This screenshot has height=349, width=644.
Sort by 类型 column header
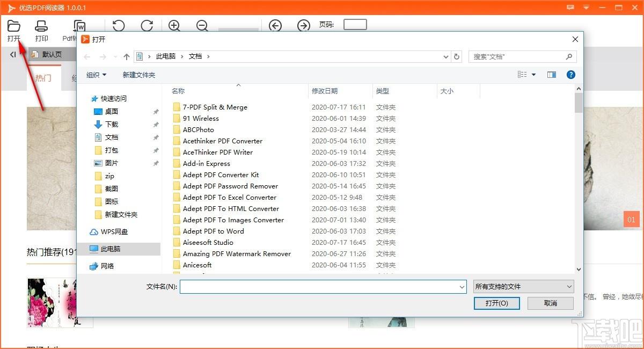pos(383,91)
